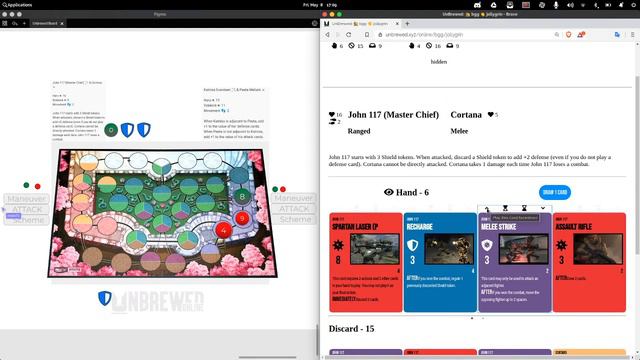Click the second hourglass icon above Melee Strike
640x360 pixels.
click(x=524, y=208)
